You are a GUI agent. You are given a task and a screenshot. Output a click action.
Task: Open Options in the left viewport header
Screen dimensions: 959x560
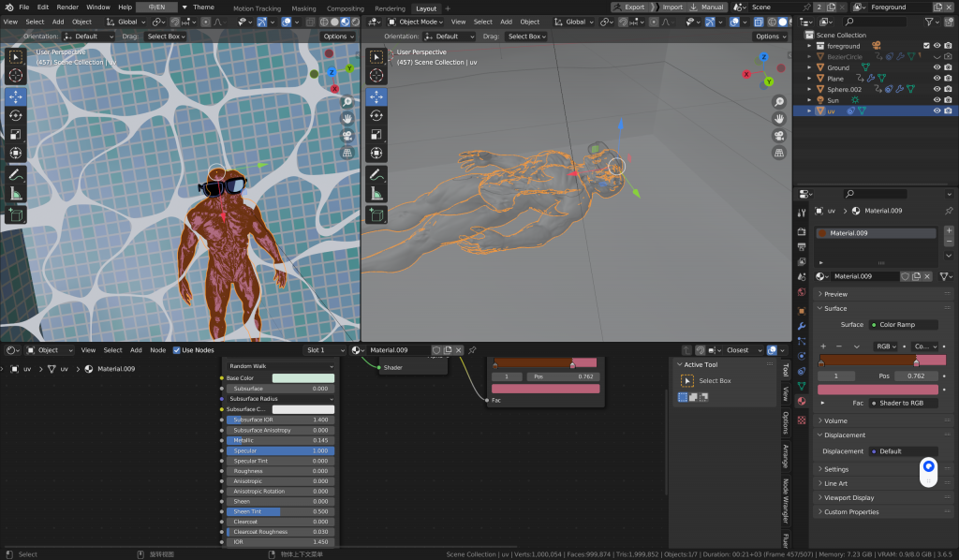(x=337, y=37)
